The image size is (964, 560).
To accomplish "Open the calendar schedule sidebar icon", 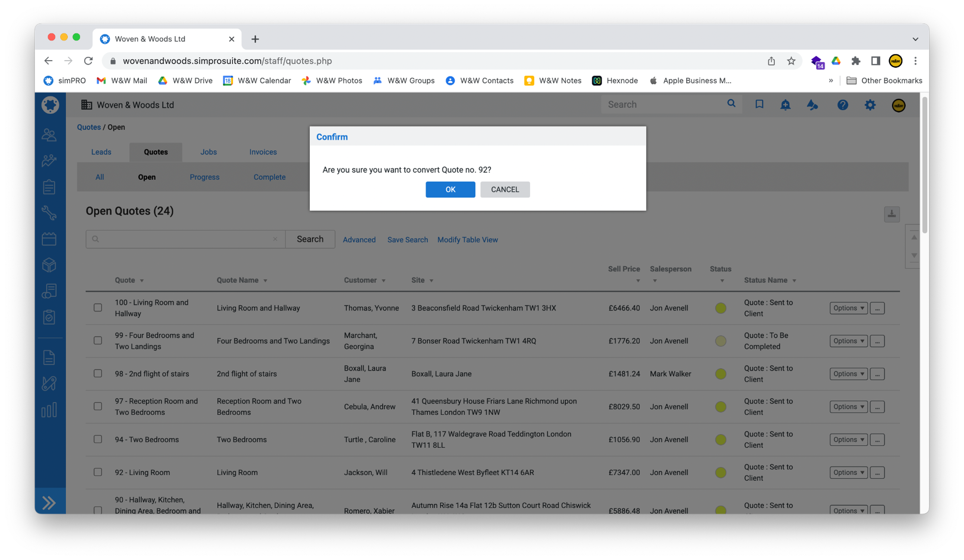I will pyautogui.click(x=49, y=239).
